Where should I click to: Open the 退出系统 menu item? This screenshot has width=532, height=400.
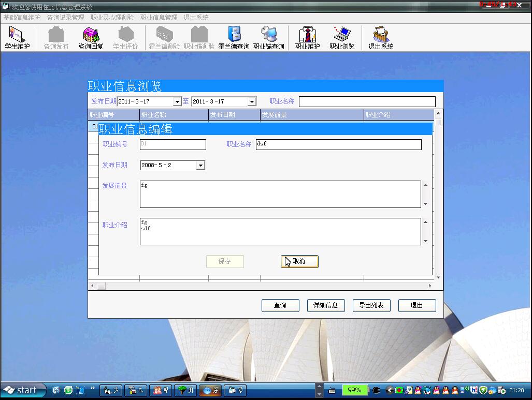click(196, 17)
